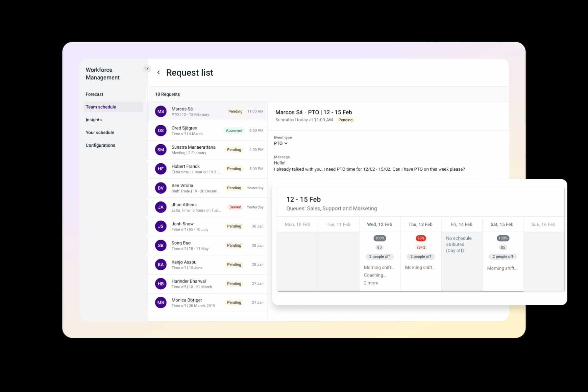Screen dimensions: 588x392
Task: Select the Sat, 15 Feb column header
Action: (502, 224)
